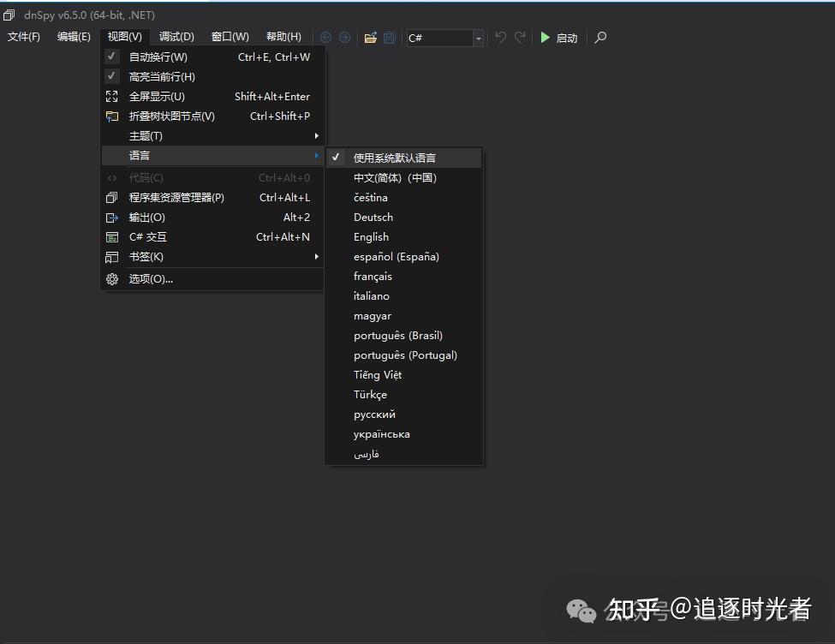Select Türkçe language
Screen dimensions: 835x644
click(404, 395)
